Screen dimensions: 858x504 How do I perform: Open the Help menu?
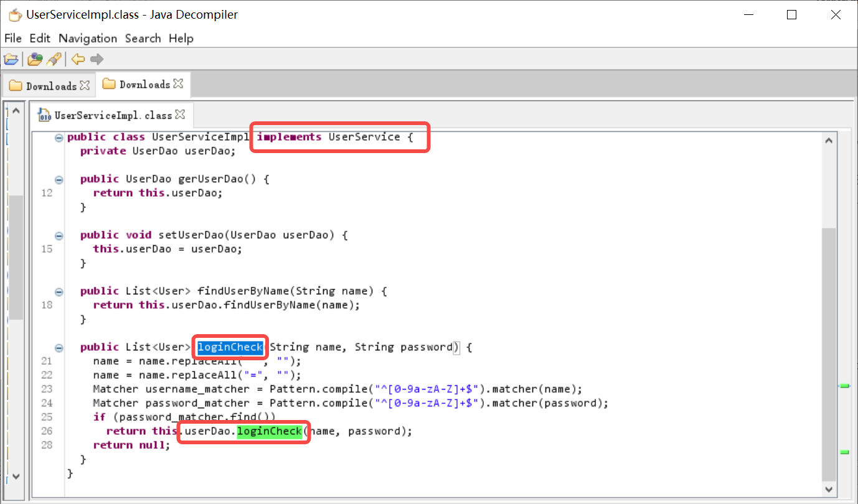[181, 38]
